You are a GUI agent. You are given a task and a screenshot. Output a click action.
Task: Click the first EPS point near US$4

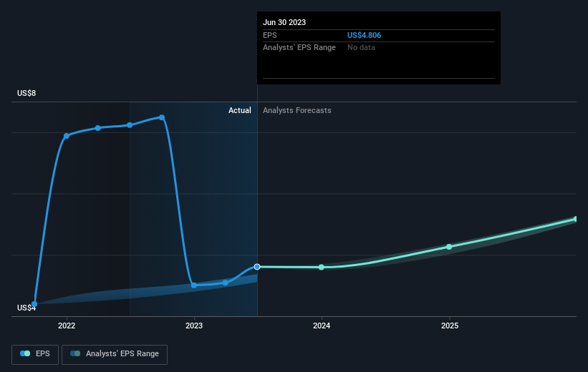click(x=34, y=304)
